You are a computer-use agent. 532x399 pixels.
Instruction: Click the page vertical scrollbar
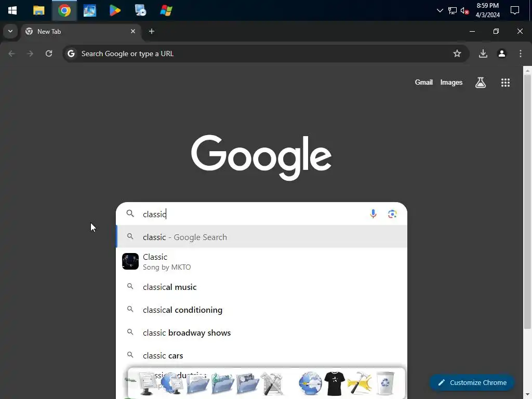point(527,202)
